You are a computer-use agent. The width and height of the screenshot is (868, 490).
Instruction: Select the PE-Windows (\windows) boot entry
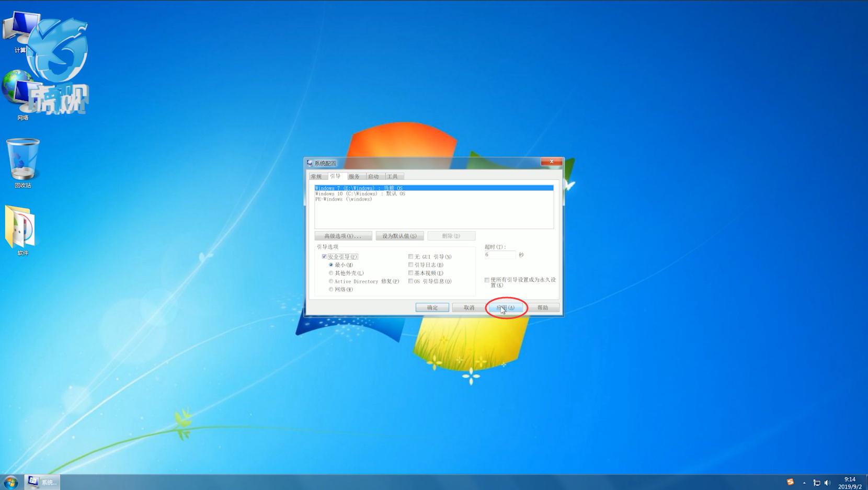(434, 199)
